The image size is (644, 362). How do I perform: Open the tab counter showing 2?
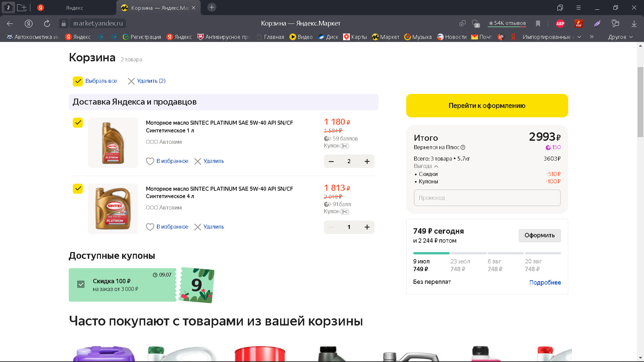(8, 7)
